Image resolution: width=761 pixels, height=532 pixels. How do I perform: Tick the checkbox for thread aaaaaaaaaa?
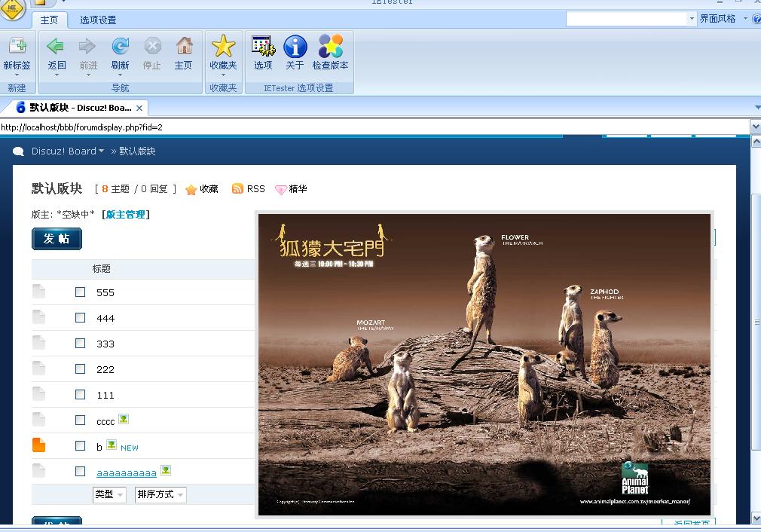coord(80,471)
